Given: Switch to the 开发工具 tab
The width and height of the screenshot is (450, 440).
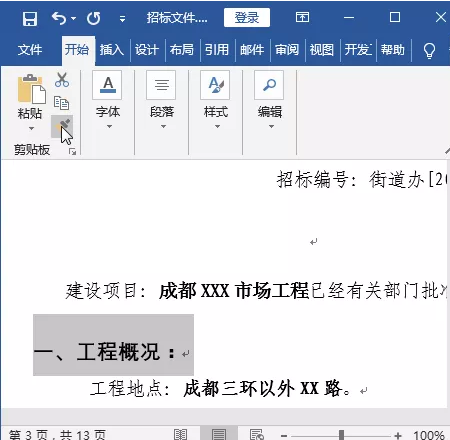Looking at the screenshot, I should [x=358, y=50].
